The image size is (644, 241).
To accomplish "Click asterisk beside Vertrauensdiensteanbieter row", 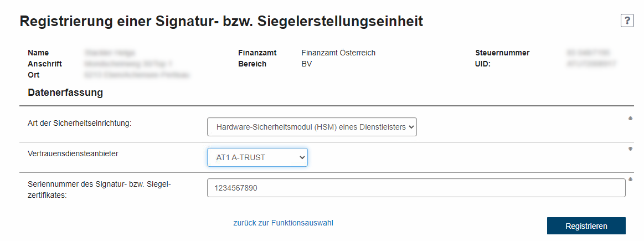I will pos(630,149).
